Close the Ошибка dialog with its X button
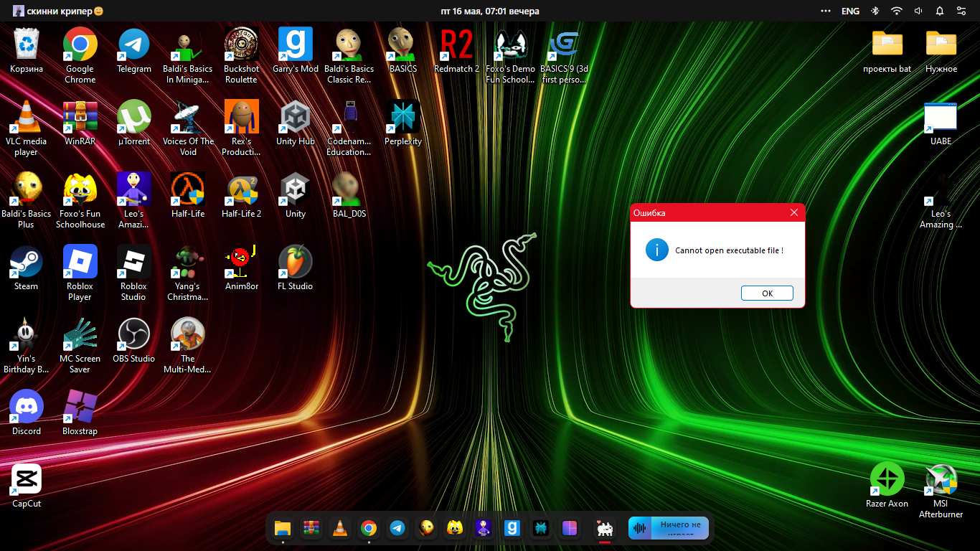The width and height of the screenshot is (980, 551). pos(793,212)
